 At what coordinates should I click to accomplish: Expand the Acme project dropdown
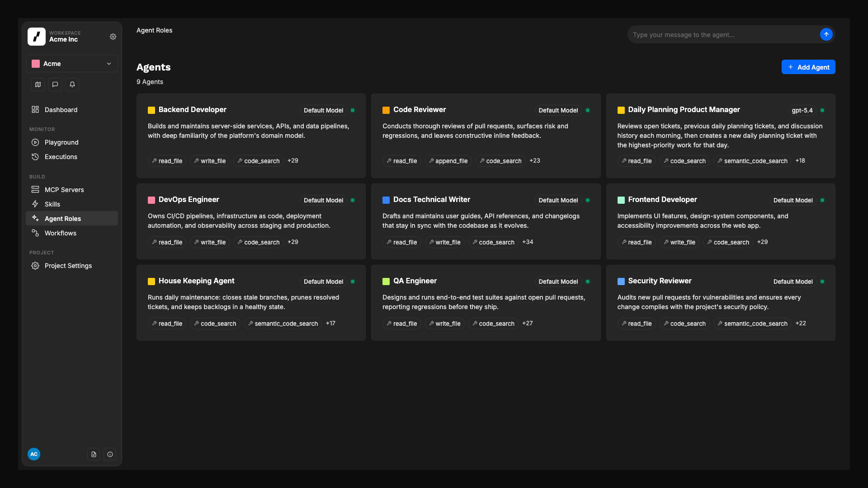point(72,64)
